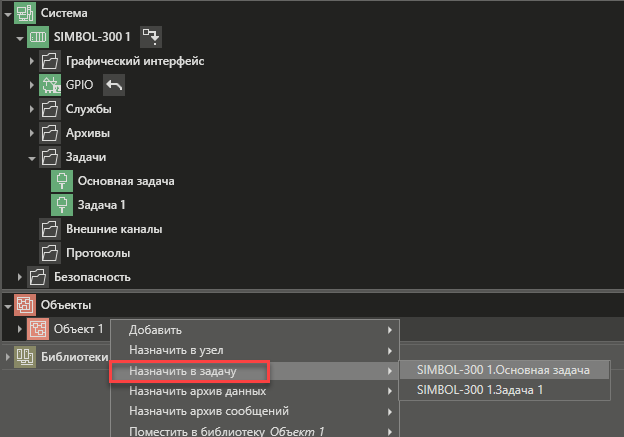Click the Объект 1 object icon
624x437 pixels.
pos(38,329)
